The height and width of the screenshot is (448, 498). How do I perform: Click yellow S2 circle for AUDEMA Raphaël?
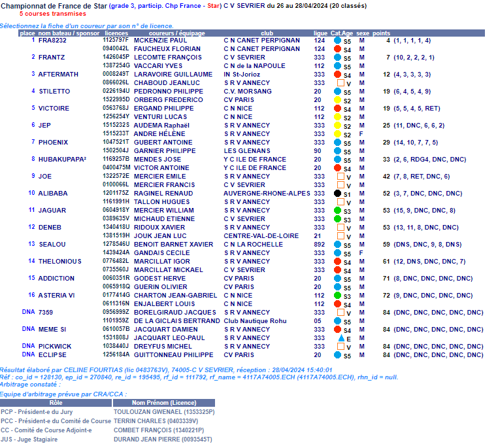click(x=337, y=126)
